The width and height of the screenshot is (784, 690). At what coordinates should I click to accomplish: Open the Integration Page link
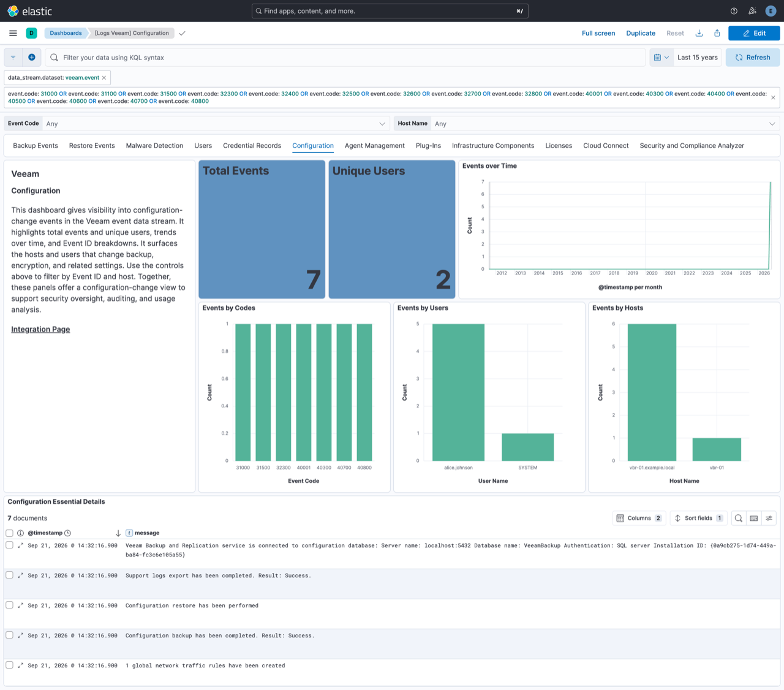click(x=40, y=330)
